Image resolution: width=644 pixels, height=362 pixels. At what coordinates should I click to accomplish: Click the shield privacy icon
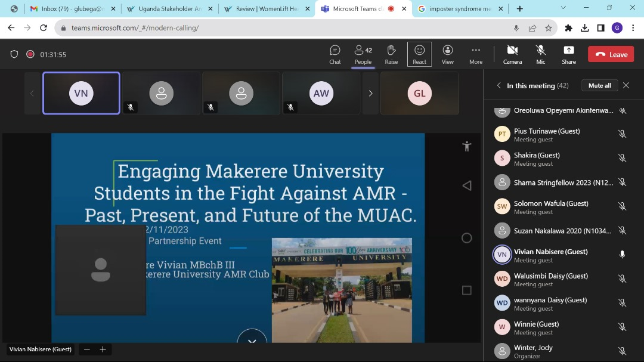pos(14,54)
